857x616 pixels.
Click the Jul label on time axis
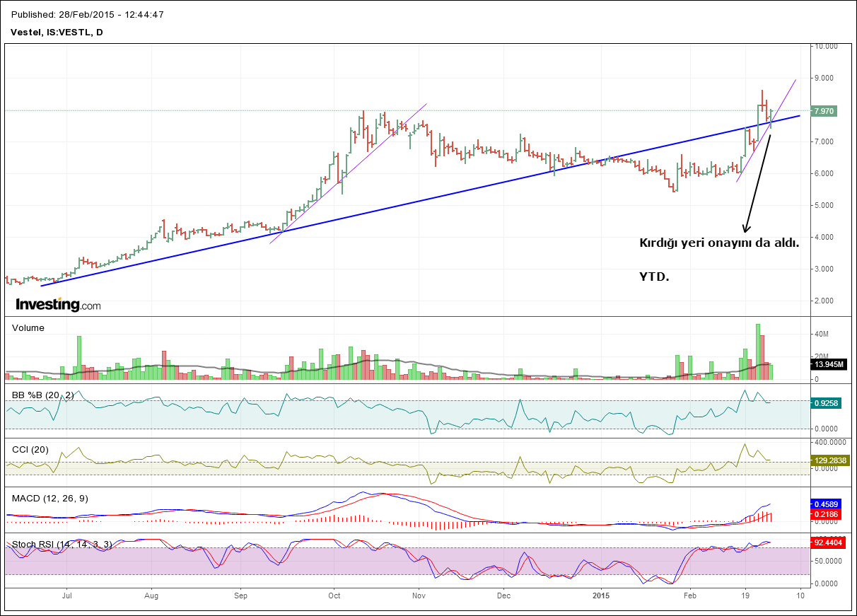point(66,595)
